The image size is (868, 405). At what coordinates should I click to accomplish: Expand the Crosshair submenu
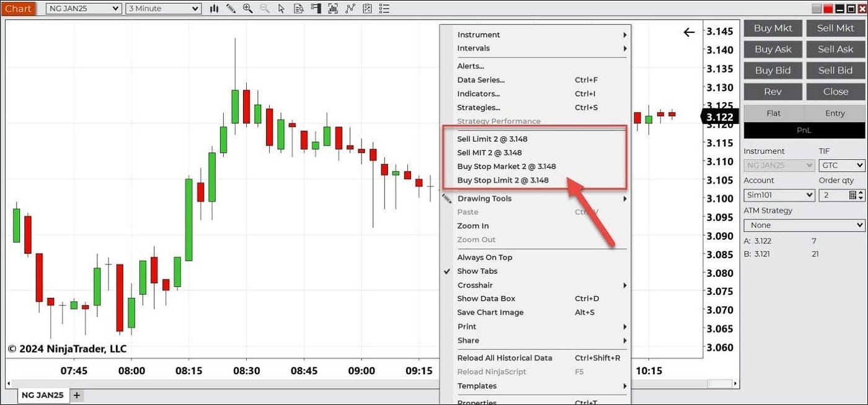coord(536,285)
